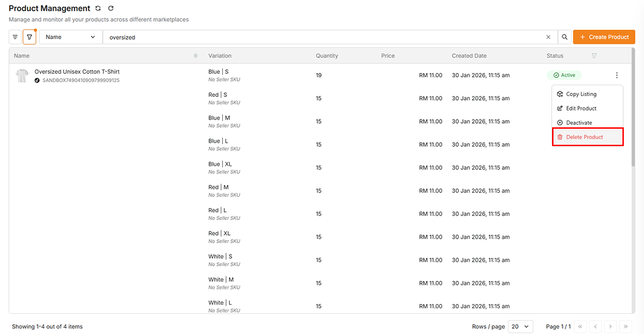Click the Showing 1-4 out of 4 items text
This screenshot has height=334, width=644.
(x=47, y=326)
